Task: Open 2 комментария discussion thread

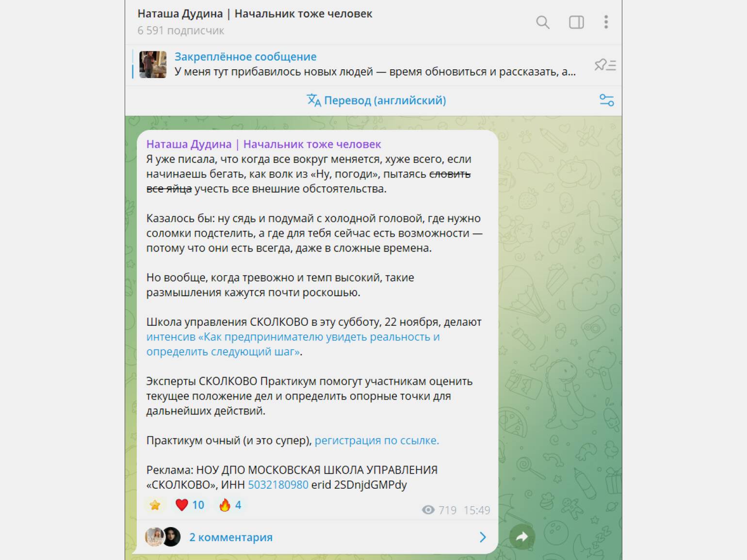Action: [x=231, y=537]
